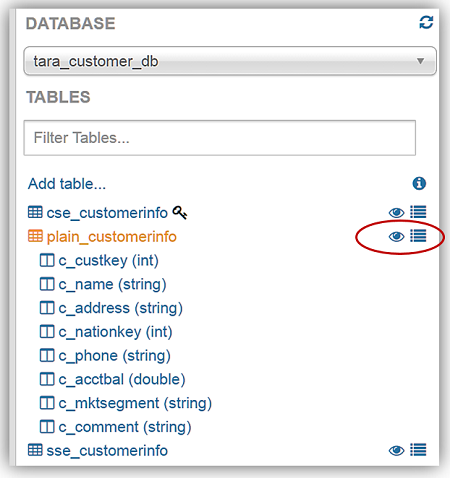Expand the cse_customerinfo table

pyautogui.click(x=107, y=213)
